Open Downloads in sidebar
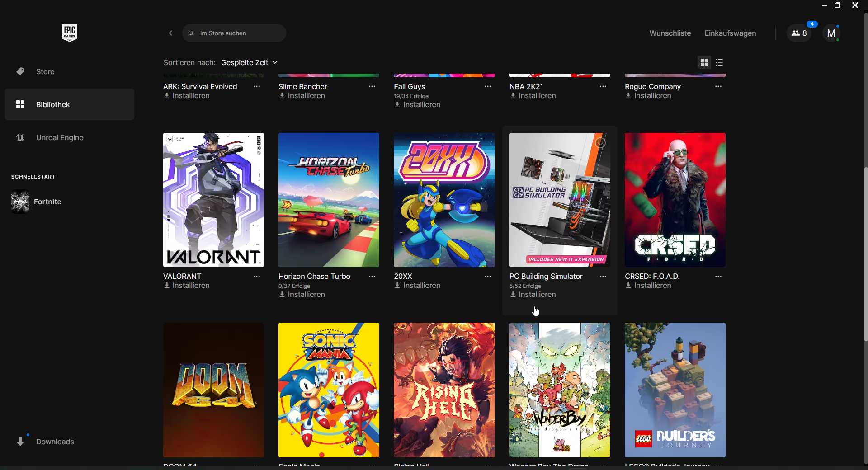The width and height of the screenshot is (868, 470). (x=55, y=442)
